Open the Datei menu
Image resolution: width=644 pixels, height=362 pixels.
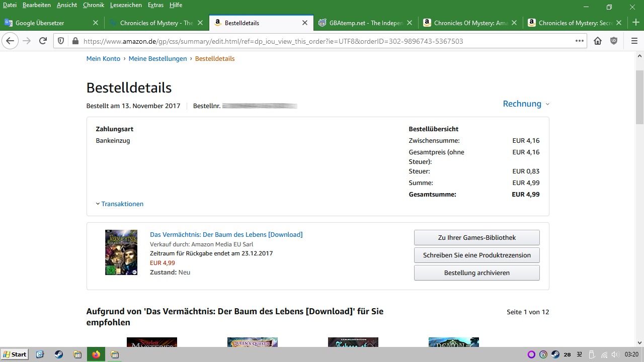[x=10, y=5]
